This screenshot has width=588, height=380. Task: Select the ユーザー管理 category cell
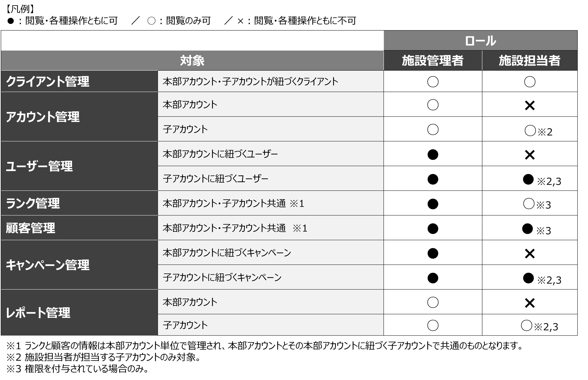click(79, 166)
